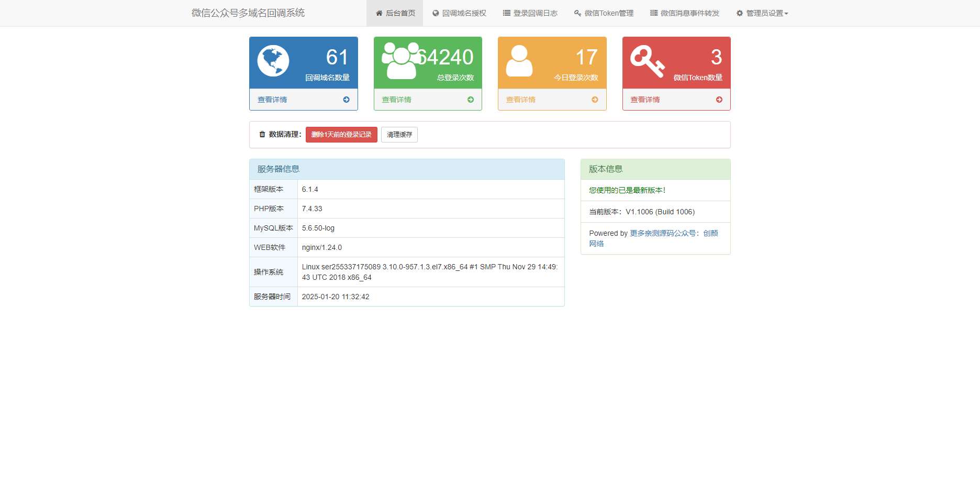Click the 服务器信息 panel heading
This screenshot has height=503, width=980.
click(407, 169)
